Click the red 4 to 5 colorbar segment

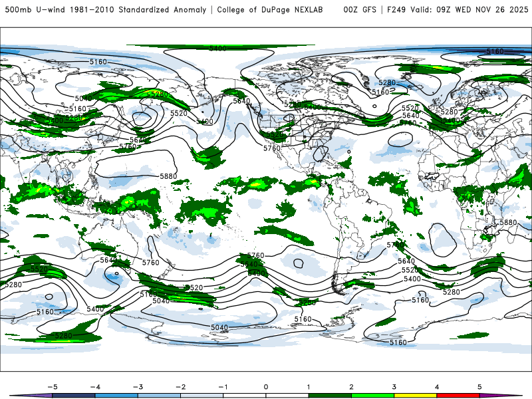click(x=458, y=396)
